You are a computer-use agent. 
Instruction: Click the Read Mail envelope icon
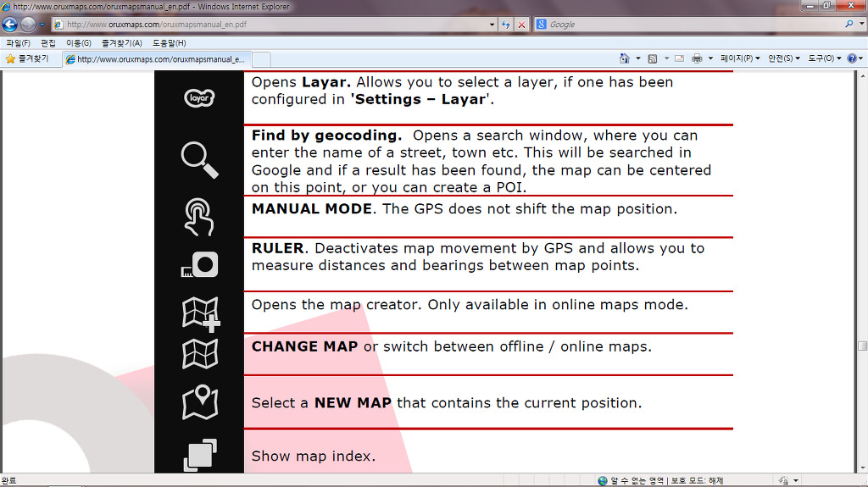[x=679, y=58]
